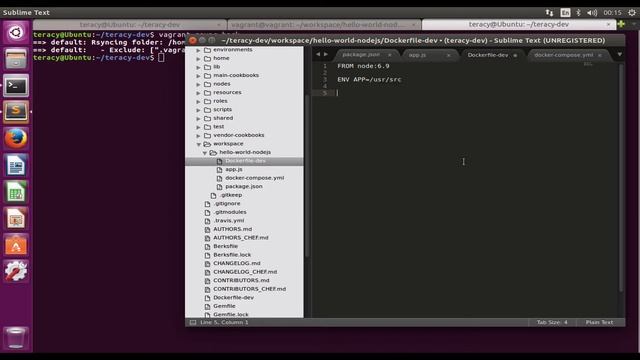Open Bluetooth indicator menu
Image resolution: width=640 pixels, height=360 pixels.
[x=578, y=13]
